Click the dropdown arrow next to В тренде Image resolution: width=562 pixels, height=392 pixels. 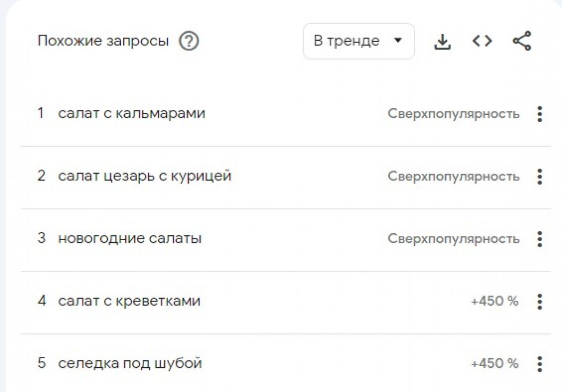click(x=398, y=41)
